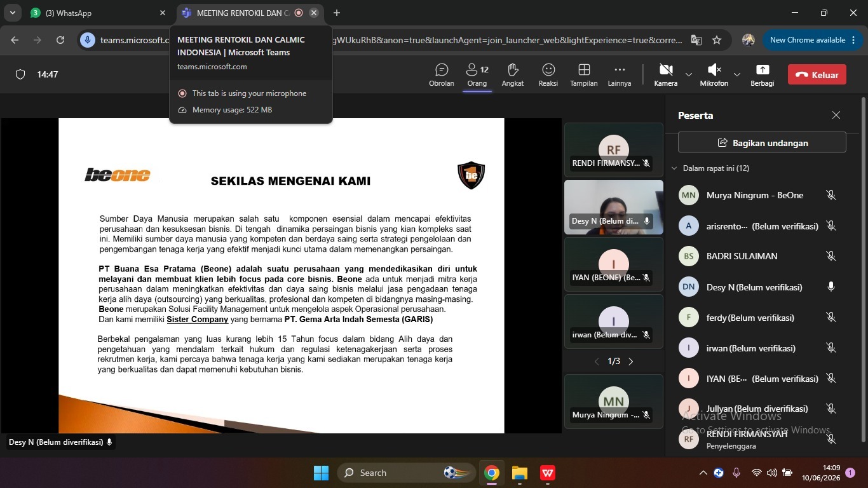868x488 pixels.
Task: Bookmark this page with the star
Action: click(x=717, y=40)
